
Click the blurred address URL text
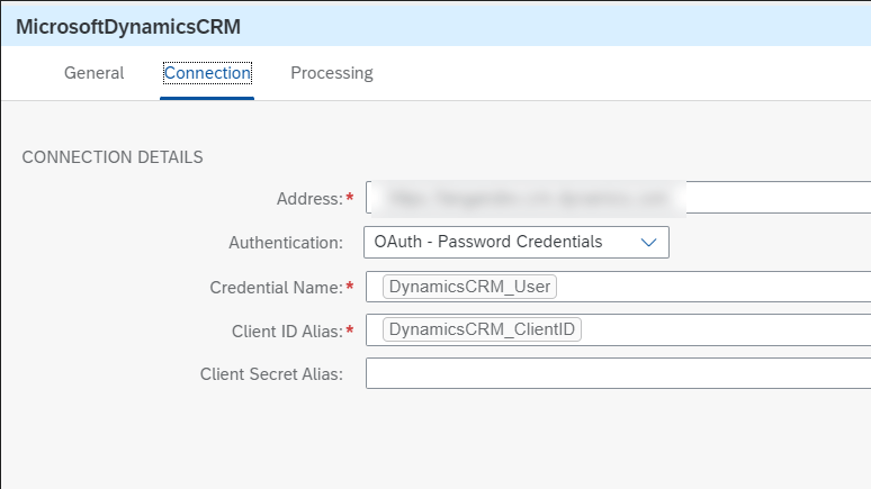tap(528, 198)
